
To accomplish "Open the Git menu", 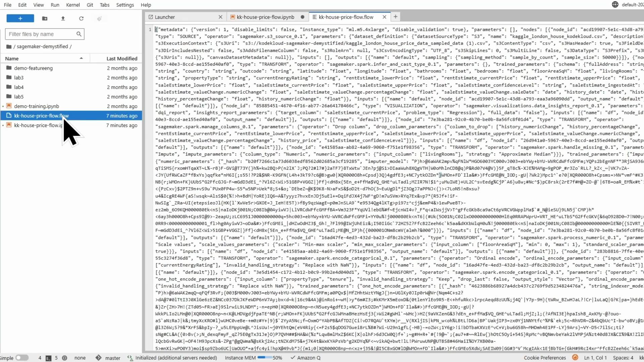I will pyautogui.click(x=90, y=5).
